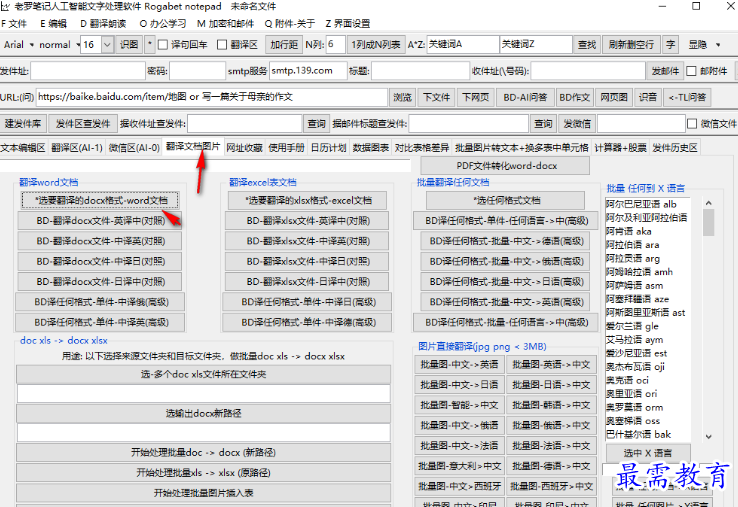Screen dimensions: 738x507
Task: Switch to the 翻译区(AI-1) tab
Action: pos(77,148)
